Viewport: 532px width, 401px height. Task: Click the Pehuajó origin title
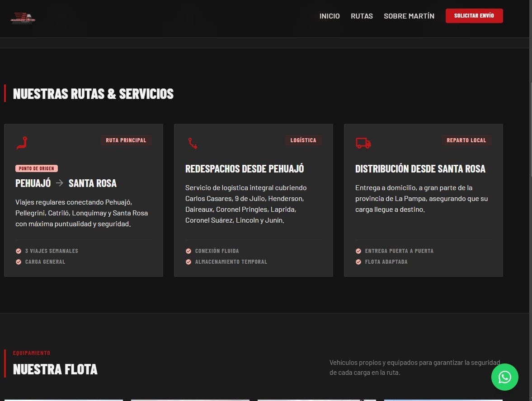33,183
